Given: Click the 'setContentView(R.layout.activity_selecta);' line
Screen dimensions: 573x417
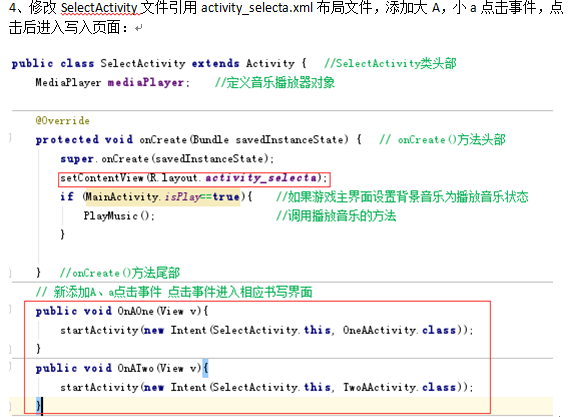Looking at the screenshot, I should 194,178.
